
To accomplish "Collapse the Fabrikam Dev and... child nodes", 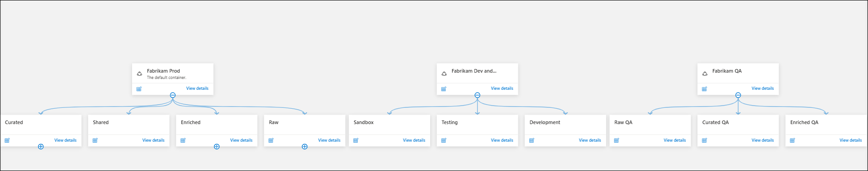I will click(477, 95).
